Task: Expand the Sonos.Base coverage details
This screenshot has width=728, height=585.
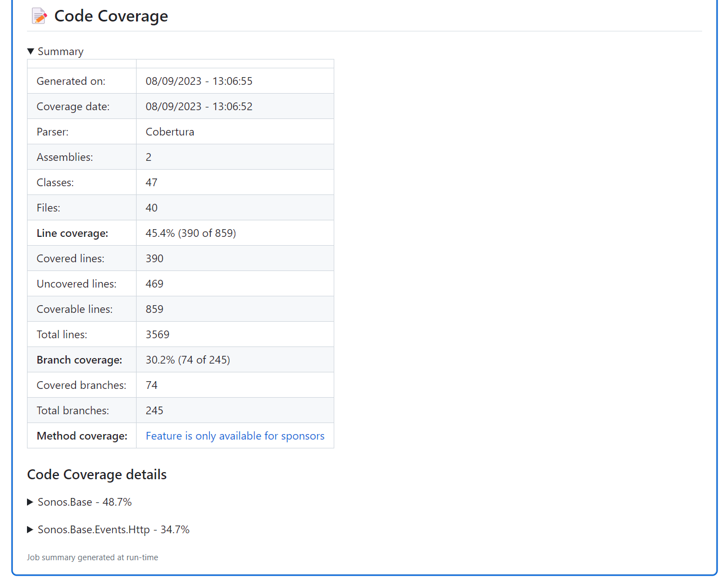Action: point(79,502)
